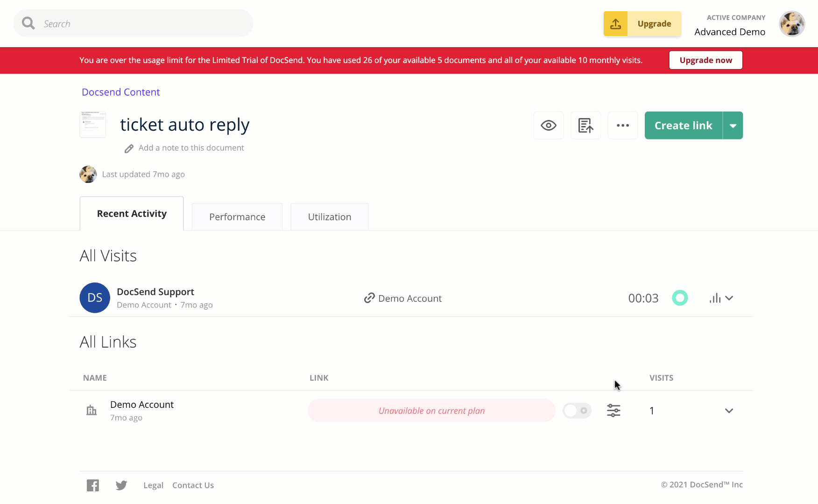The height and width of the screenshot is (504, 818).
Task: Open the DocSend Support visitor name
Action: (155, 292)
